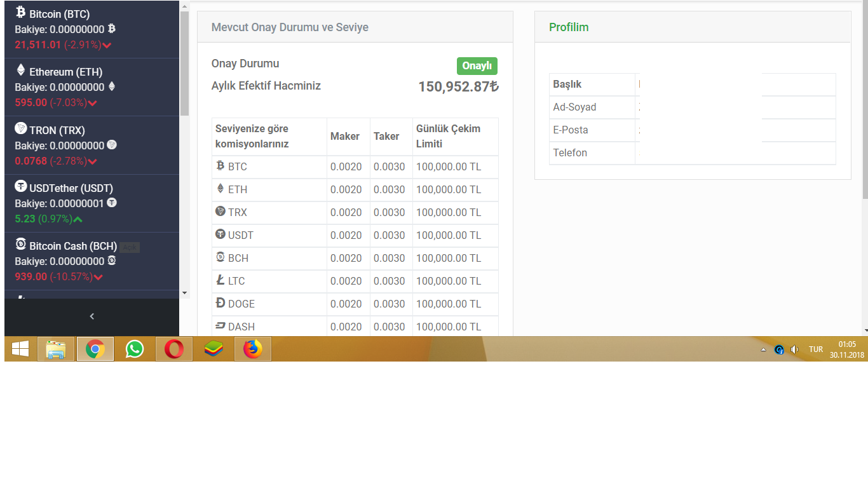Viewport: 868px width, 488px height.
Task: Click the BCH icon in commission table
Action: [220, 257]
